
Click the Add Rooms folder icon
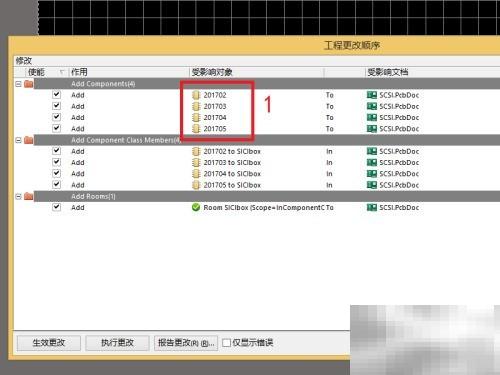29,196
